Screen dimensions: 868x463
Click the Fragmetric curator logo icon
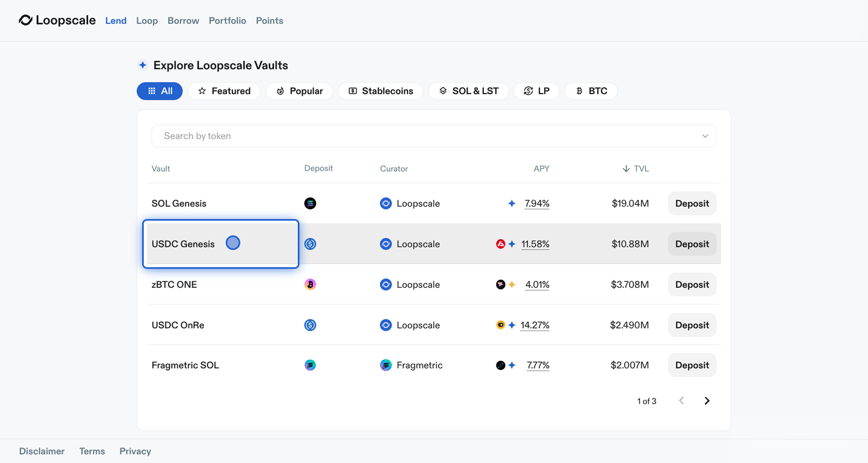(386, 365)
